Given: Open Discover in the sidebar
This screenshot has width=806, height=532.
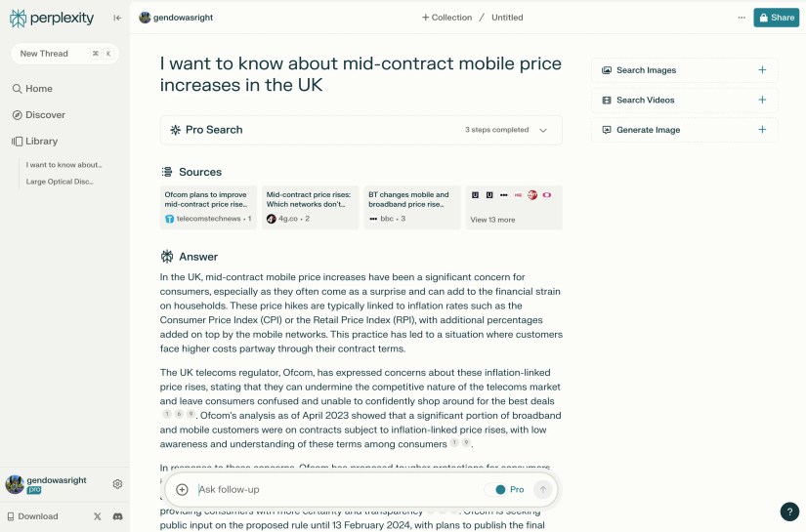Looking at the screenshot, I should coord(45,115).
